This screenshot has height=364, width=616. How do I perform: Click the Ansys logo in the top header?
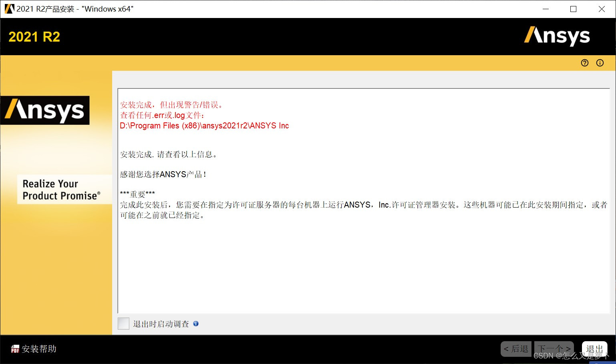[557, 36]
